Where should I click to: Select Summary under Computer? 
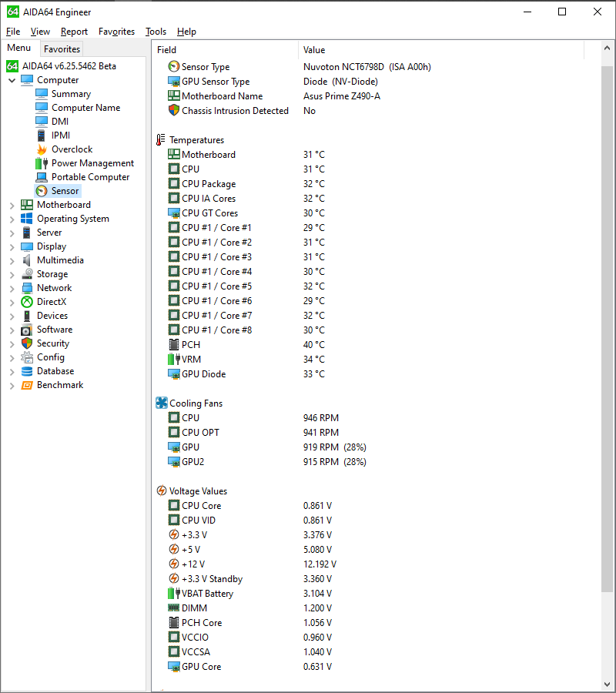point(71,94)
